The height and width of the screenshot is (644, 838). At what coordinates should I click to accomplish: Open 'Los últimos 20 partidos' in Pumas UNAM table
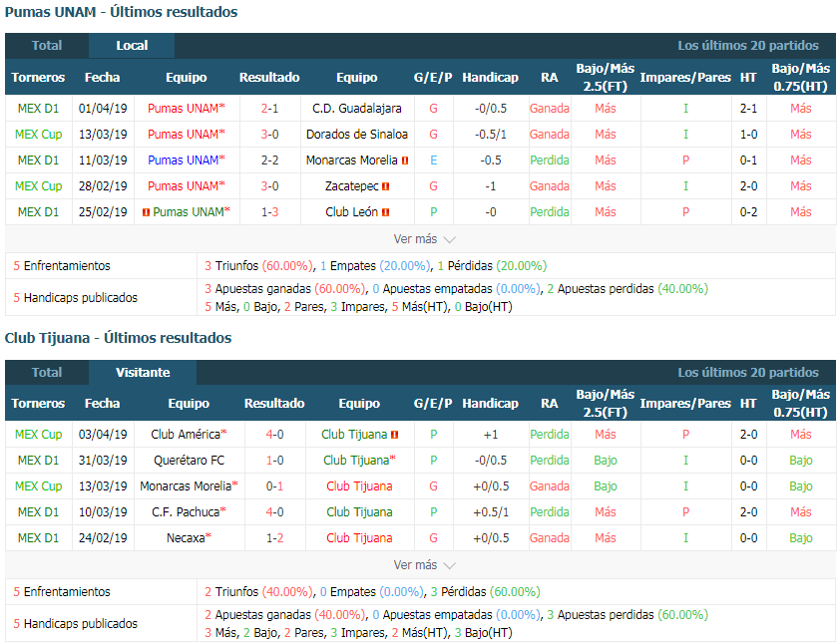(x=747, y=46)
